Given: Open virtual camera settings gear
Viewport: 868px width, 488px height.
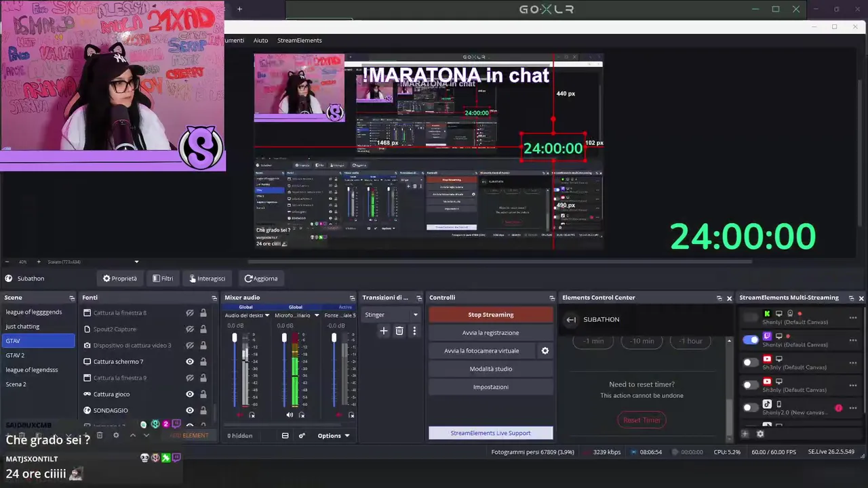Looking at the screenshot, I should pyautogui.click(x=545, y=350).
